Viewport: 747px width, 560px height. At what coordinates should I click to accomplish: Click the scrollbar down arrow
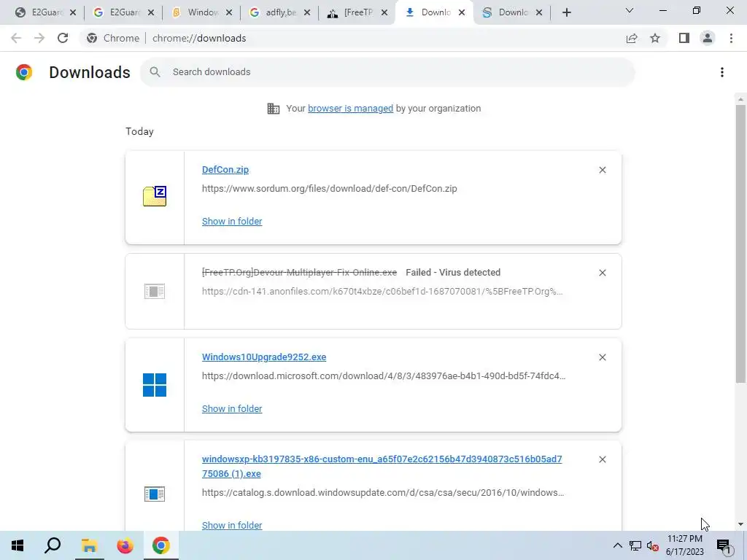740,524
